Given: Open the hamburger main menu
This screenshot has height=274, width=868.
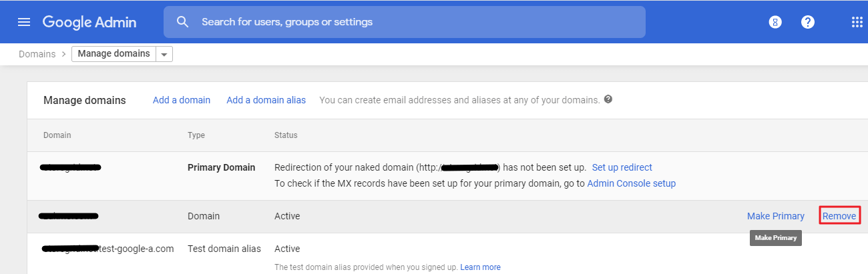Looking at the screenshot, I should (24, 22).
